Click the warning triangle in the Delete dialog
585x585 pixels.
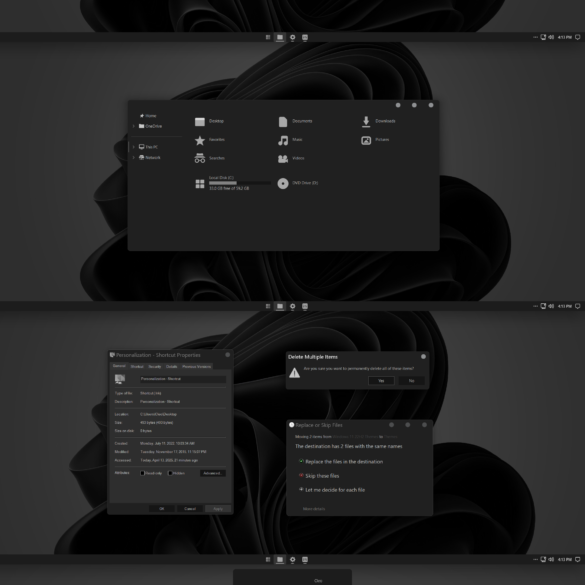tap(294, 373)
